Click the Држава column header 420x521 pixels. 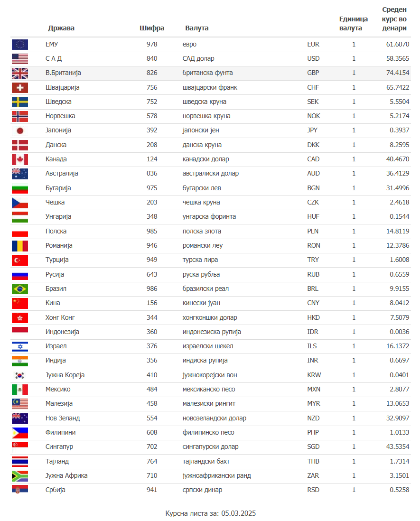pos(61,28)
